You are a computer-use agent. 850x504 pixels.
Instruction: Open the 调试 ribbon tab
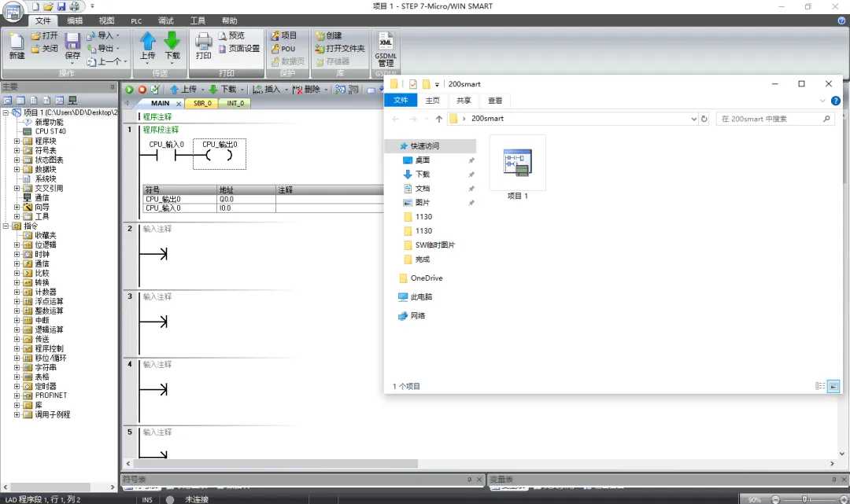coord(166,20)
